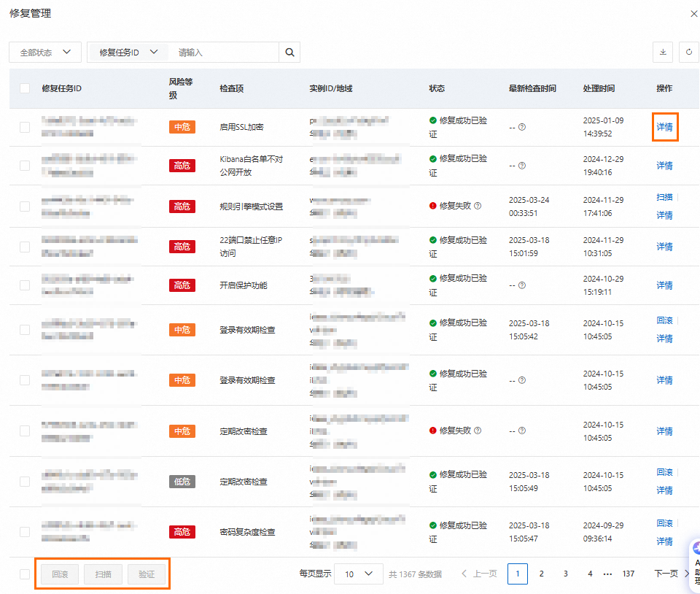Go to page 3
The height and width of the screenshot is (594, 700).
tap(566, 574)
